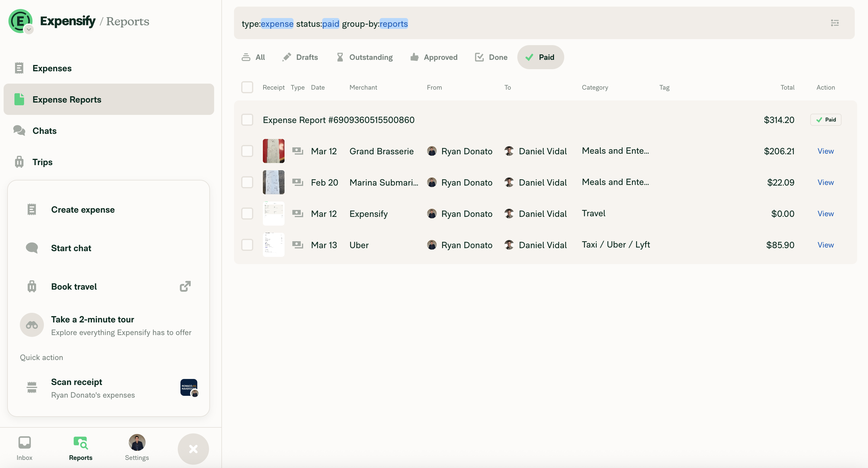Image resolution: width=868 pixels, height=468 pixels.
Task: Select the Uber expense checkbox
Action: click(247, 245)
